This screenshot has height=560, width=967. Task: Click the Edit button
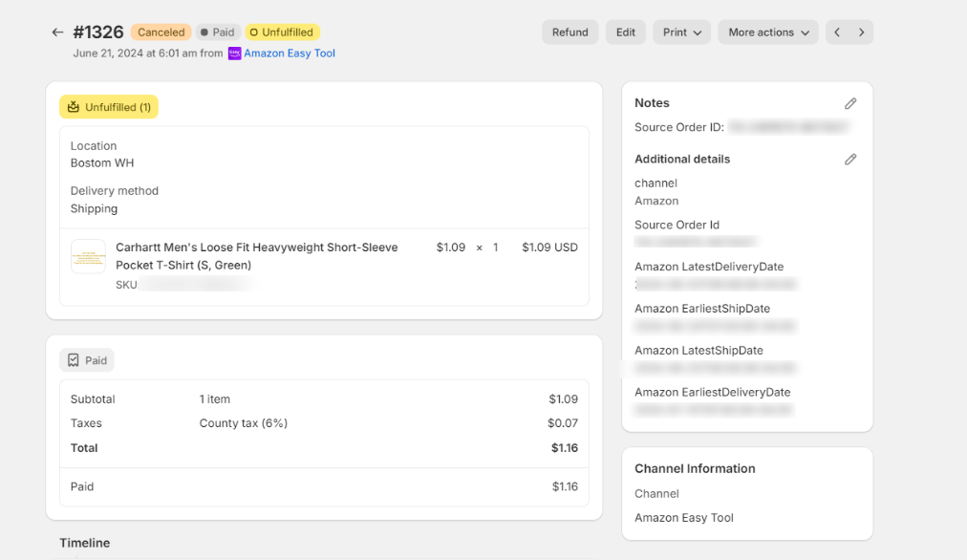tap(625, 32)
